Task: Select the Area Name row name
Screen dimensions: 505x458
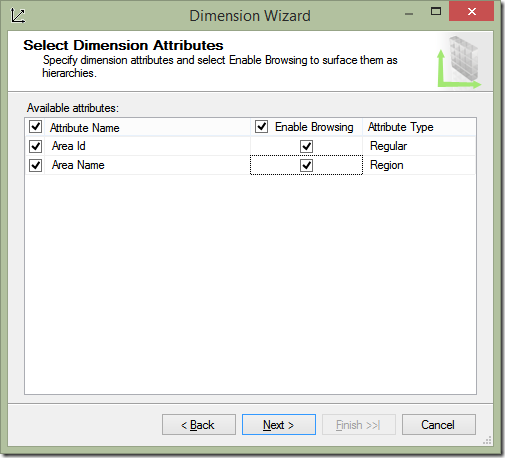Action: click(x=78, y=165)
